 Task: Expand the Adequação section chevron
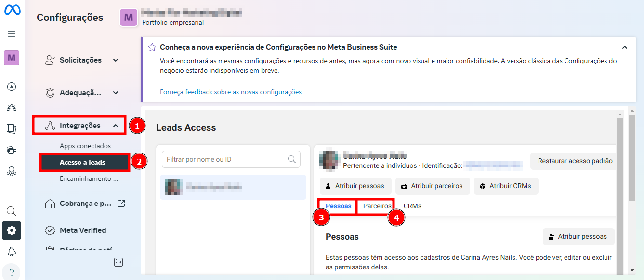tap(116, 93)
